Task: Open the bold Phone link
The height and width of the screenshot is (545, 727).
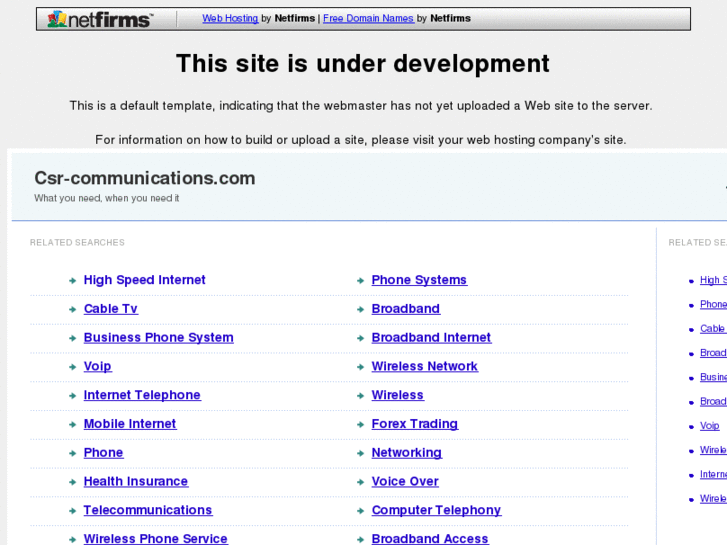Action: [103, 453]
